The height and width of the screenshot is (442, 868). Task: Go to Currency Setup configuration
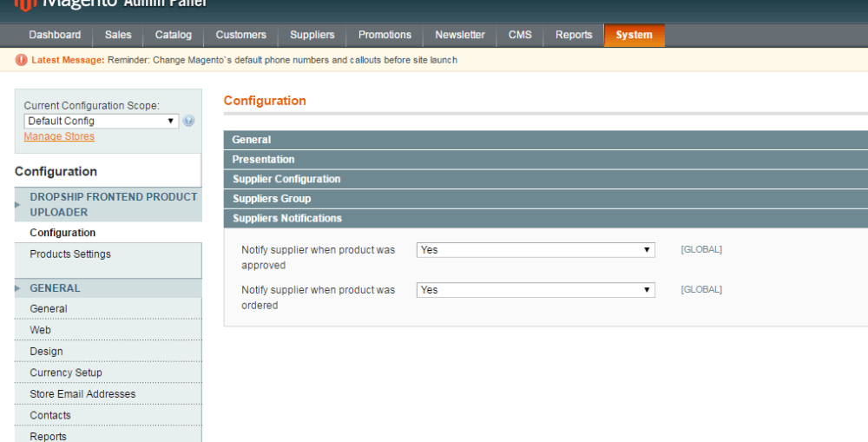(66, 373)
